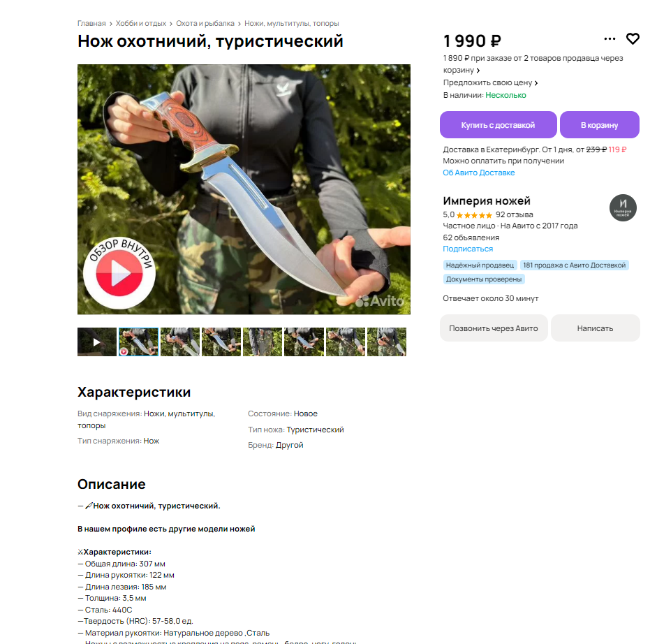The image size is (657, 644).
Task: Open Хобби и отдых breadcrumb
Action: click(x=141, y=24)
